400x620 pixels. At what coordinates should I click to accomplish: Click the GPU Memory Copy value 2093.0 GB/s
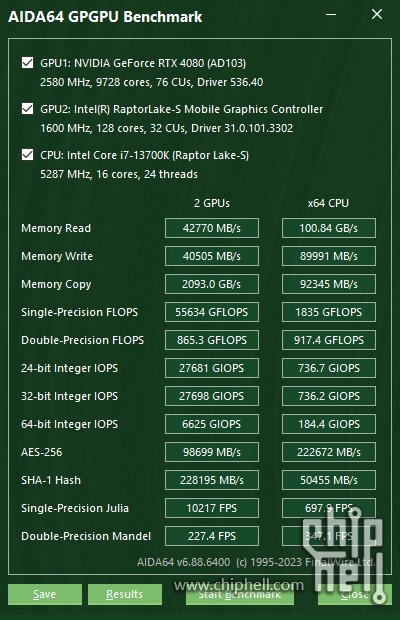[212, 284]
